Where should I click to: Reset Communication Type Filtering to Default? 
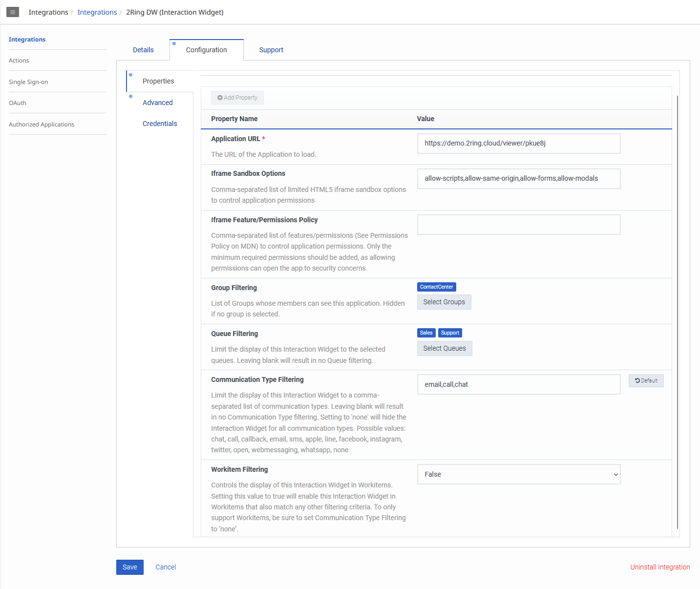click(x=646, y=380)
